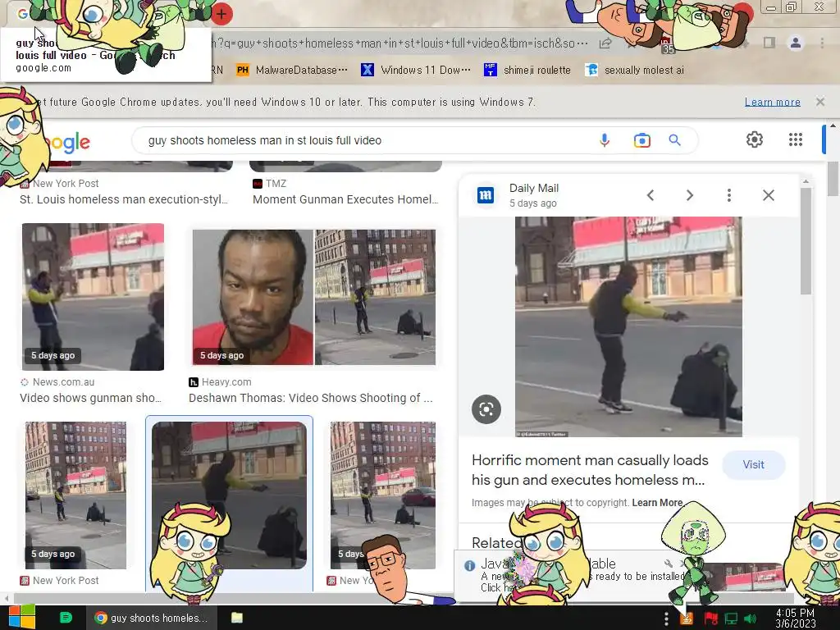Image resolution: width=840 pixels, height=630 pixels.
Task: Open the Action Center flag icon
Action: click(x=710, y=619)
